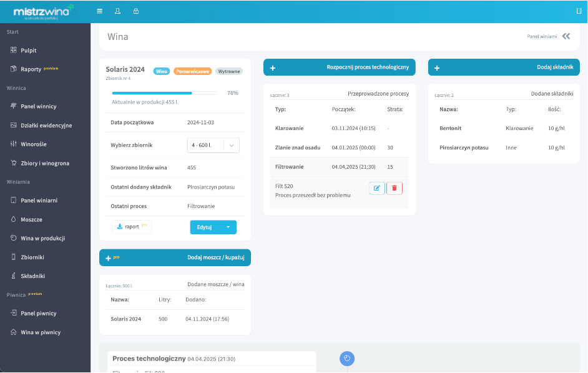Viewport: 588px width, 373px height.
Task: Click the 76% production progress bar
Action: (x=164, y=93)
